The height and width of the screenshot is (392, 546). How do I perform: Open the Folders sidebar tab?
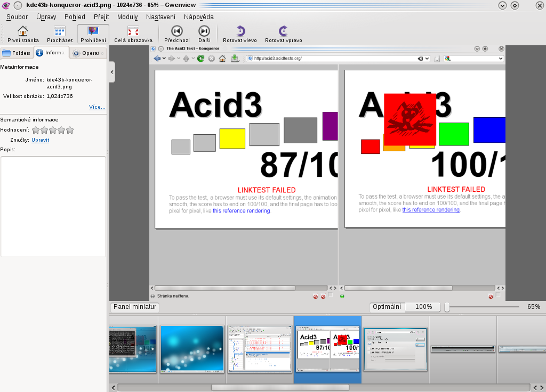click(x=17, y=53)
